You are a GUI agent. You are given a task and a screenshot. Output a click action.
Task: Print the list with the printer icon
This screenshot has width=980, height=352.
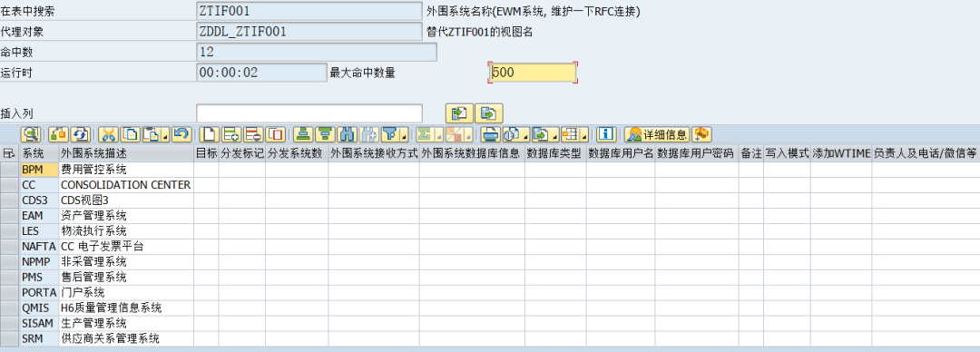[x=491, y=134]
